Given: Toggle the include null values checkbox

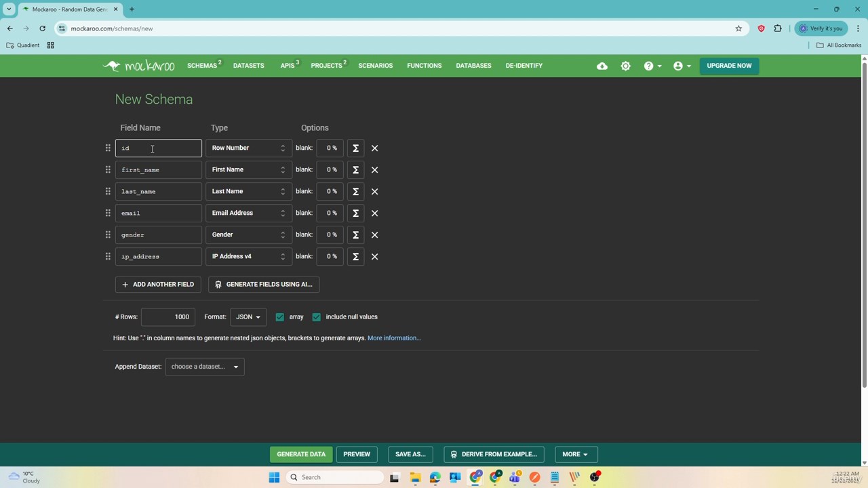Looking at the screenshot, I should [x=317, y=317].
